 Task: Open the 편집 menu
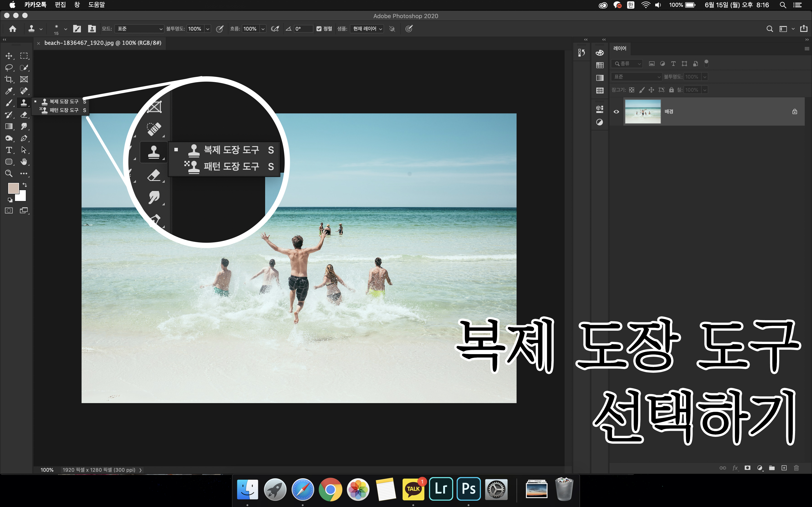tap(60, 5)
